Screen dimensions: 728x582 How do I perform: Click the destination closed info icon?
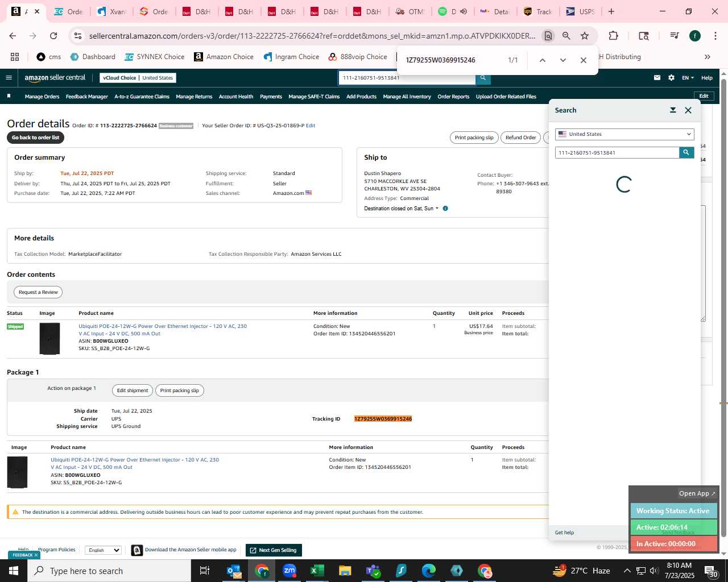click(445, 209)
